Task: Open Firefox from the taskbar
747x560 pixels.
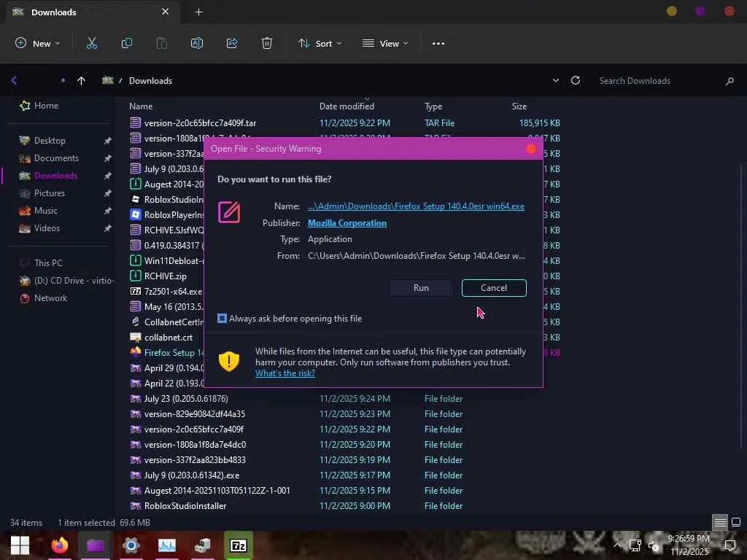Action: [x=60, y=545]
